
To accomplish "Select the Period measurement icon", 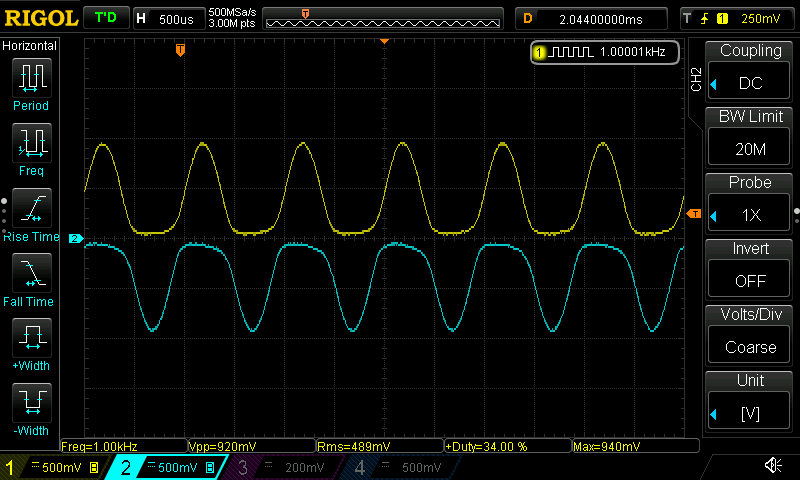I will [x=32, y=78].
